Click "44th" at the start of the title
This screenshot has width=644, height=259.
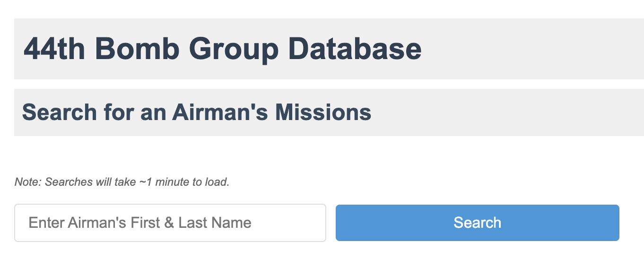pos(54,49)
